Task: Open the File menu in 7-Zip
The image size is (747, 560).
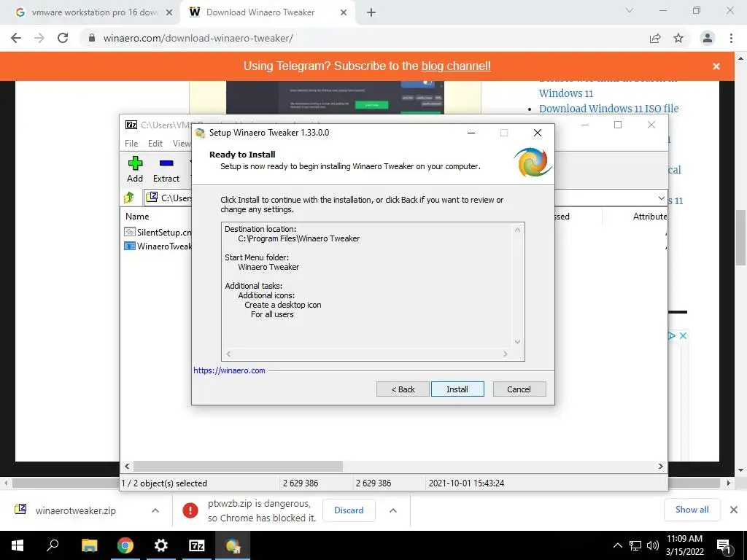Action: [131, 144]
